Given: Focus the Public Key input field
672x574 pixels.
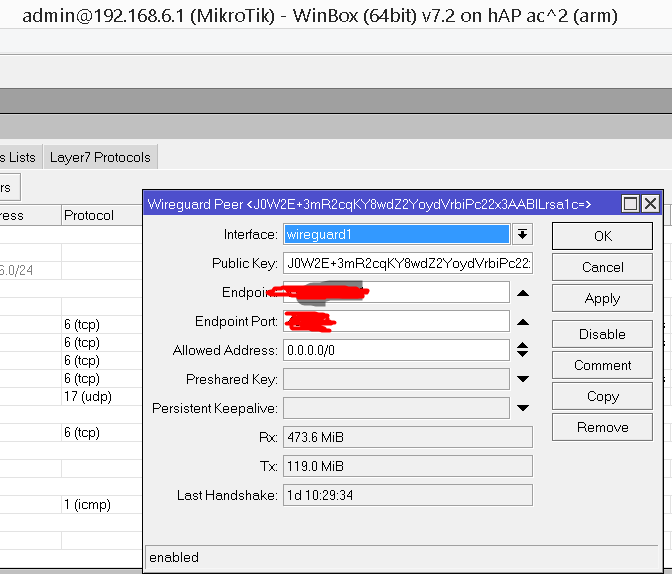Looking at the screenshot, I should point(408,263).
